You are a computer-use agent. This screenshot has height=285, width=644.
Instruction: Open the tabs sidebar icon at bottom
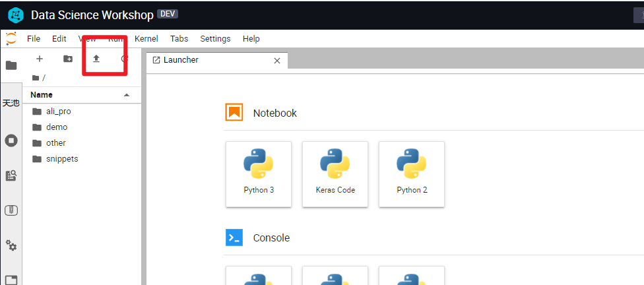click(x=11, y=280)
